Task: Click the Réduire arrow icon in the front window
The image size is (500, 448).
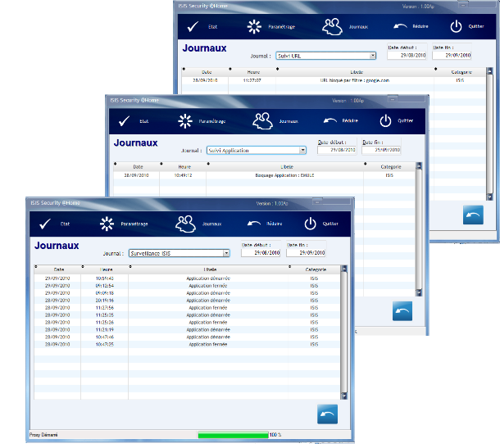Action: click(253, 223)
